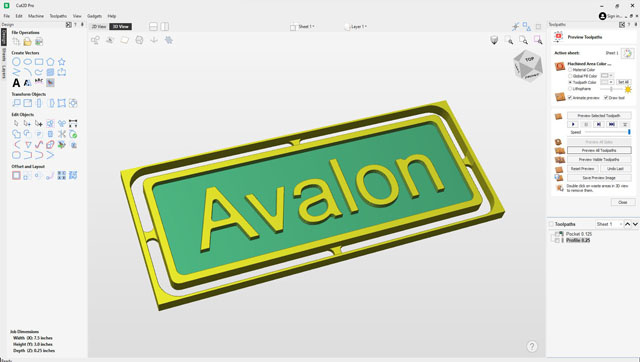Click Preview All Toolpaths button

click(599, 151)
